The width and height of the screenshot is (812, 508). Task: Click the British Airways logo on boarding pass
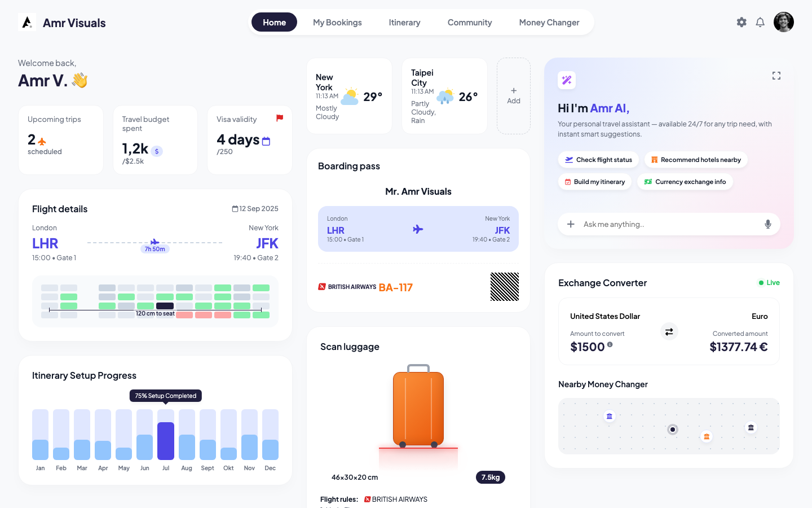pyautogui.click(x=347, y=287)
